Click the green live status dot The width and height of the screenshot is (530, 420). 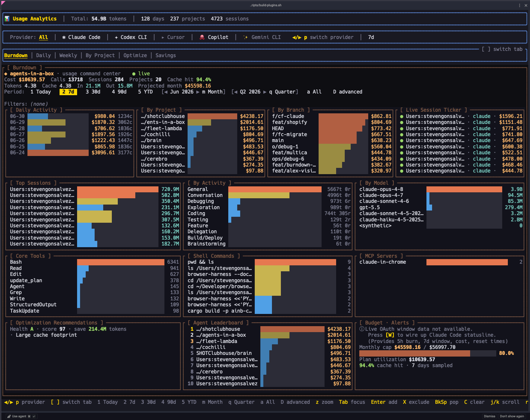[134, 74]
